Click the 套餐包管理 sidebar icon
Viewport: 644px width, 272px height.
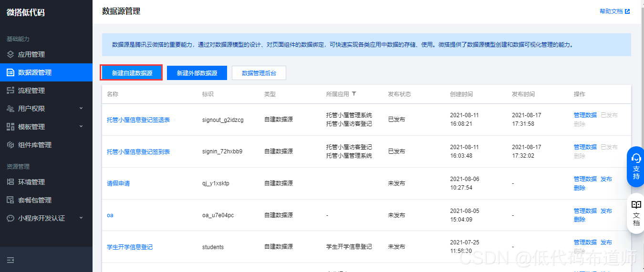pos(10,200)
